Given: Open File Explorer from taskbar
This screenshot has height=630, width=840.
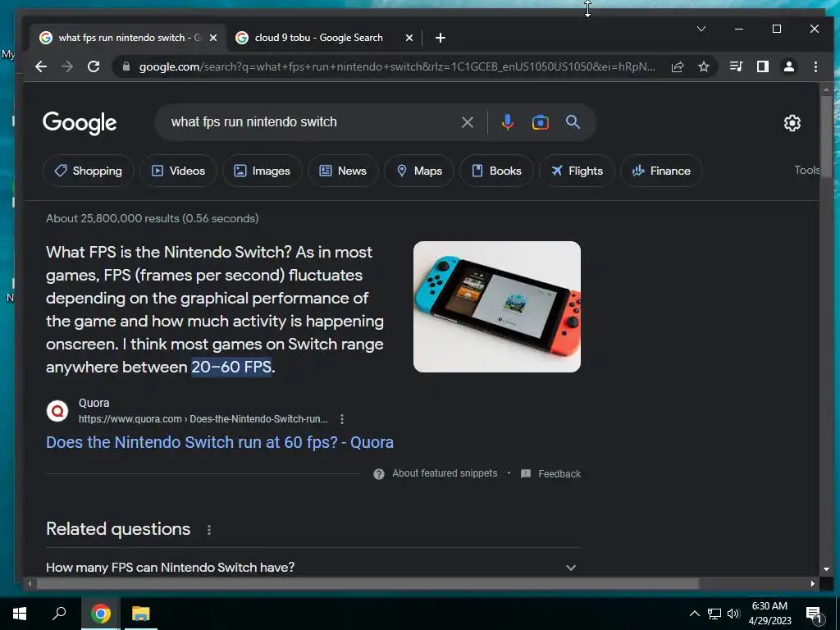Looking at the screenshot, I should (141, 614).
